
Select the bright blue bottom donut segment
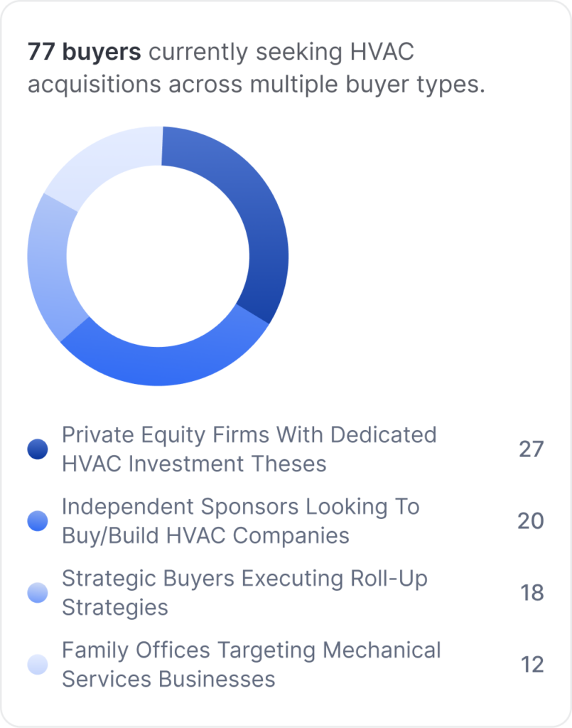coord(167,365)
